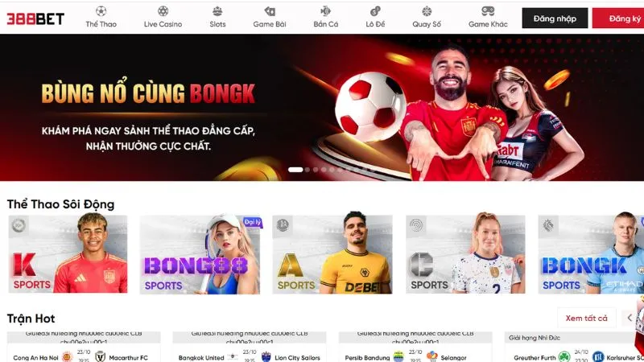The width and height of the screenshot is (644, 362).
Task: Open the K Sports thumbnail
Action: click(68, 254)
